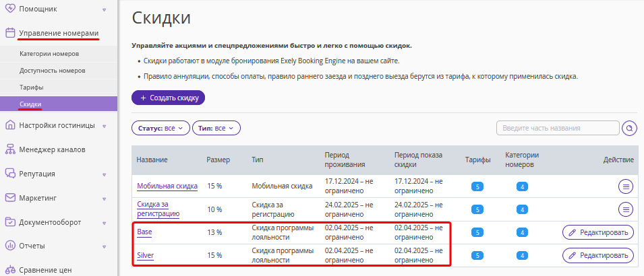Expand the Репутация menu arrow
Screen dimensions: 644x276
(x=104, y=175)
